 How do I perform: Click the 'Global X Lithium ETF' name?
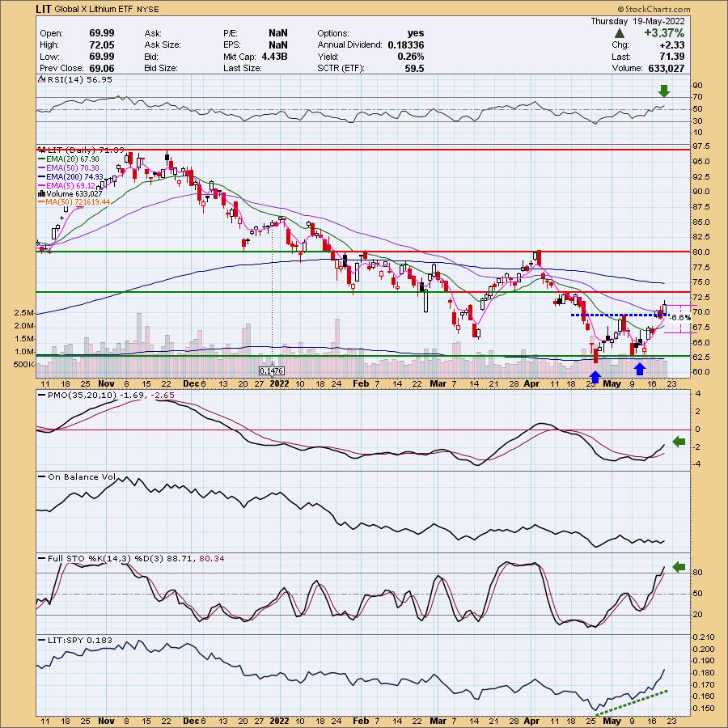94,9
